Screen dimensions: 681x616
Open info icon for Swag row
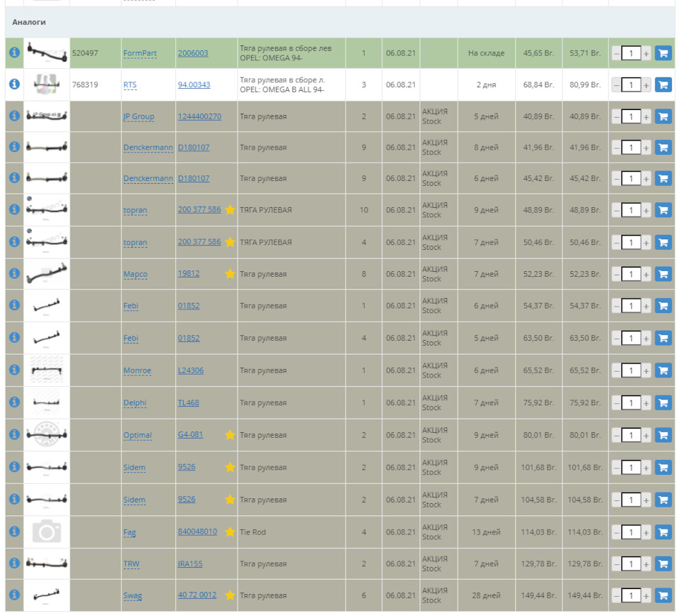pos(14,595)
